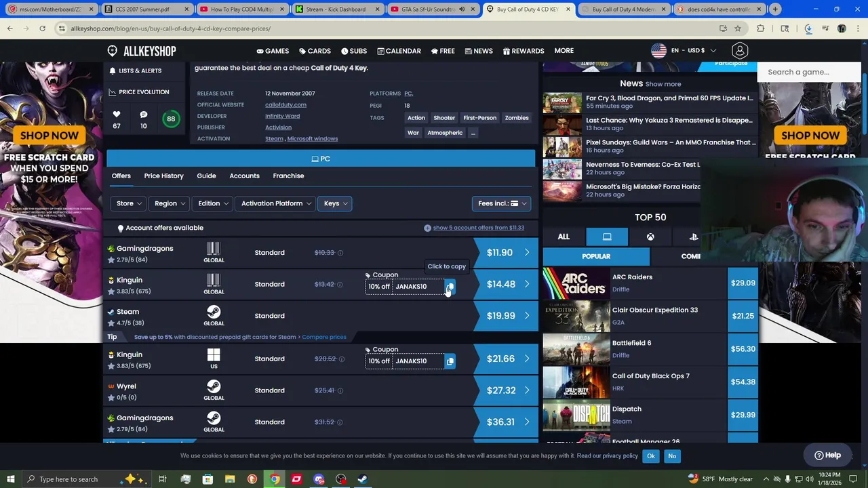868x488 pixels.
Task: Buy from Steam at $19.99
Action: pos(505,316)
